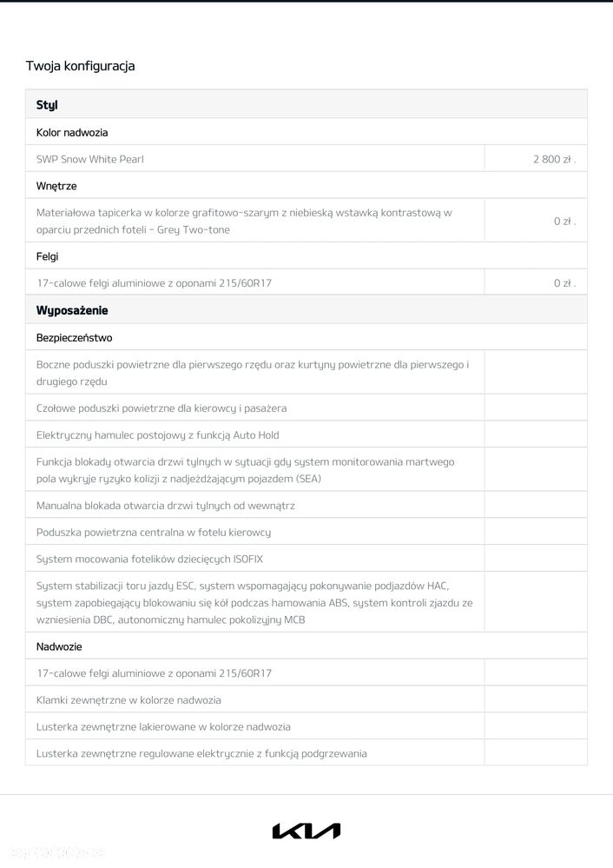Select the "Twoja konfiguracja" heading

[80, 66]
